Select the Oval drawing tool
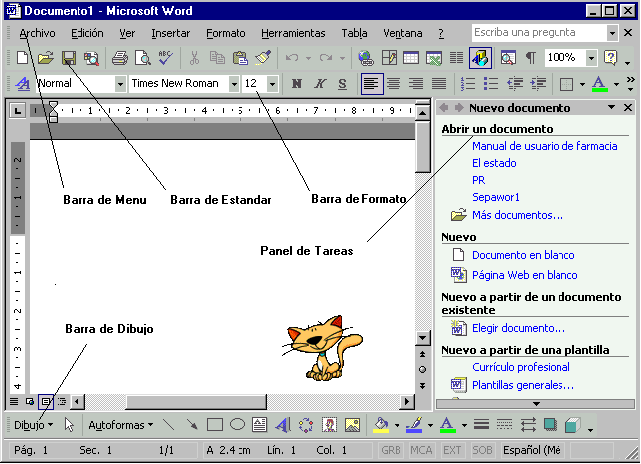 click(237, 425)
